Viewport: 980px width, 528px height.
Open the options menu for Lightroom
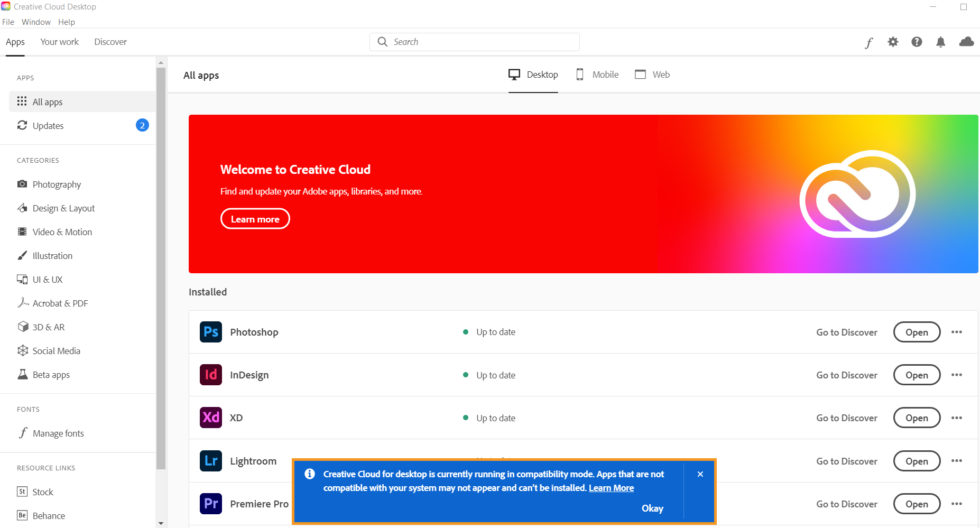957,460
